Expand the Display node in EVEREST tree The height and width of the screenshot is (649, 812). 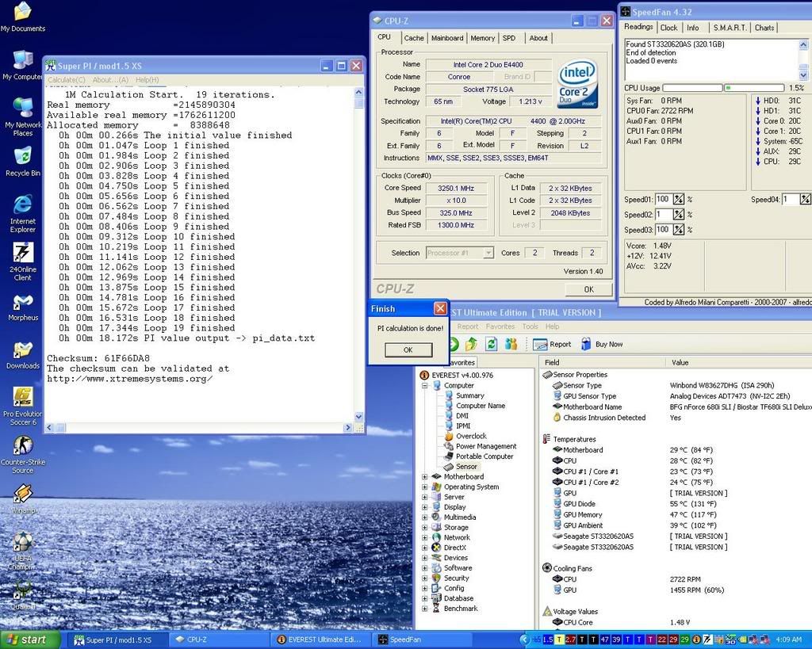pos(425,507)
